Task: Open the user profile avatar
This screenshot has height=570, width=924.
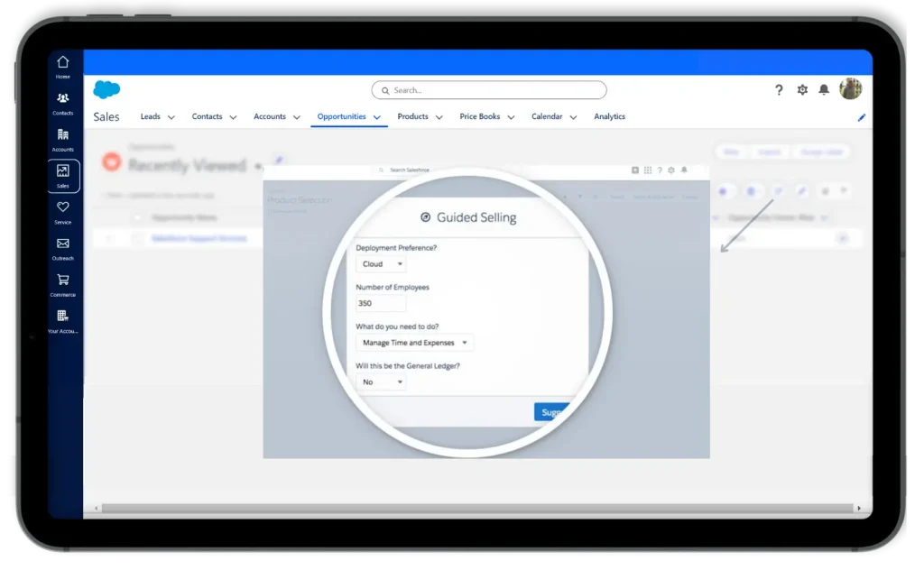Action: click(850, 89)
